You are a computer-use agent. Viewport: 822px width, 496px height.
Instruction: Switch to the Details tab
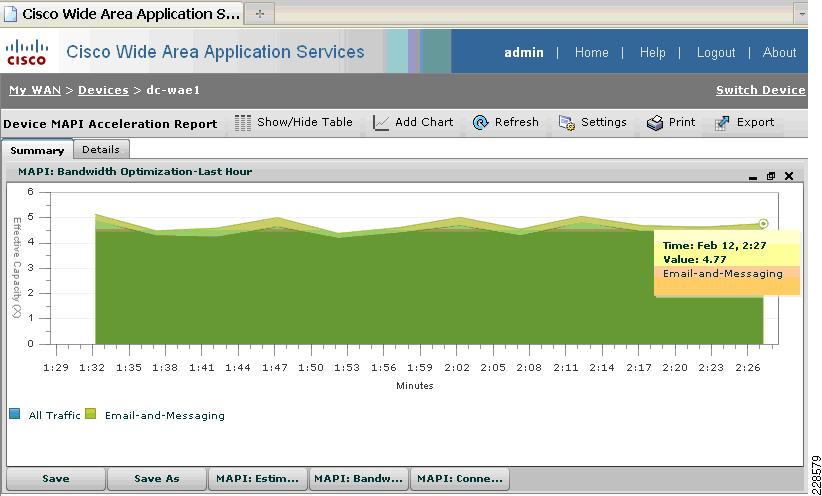coord(101,149)
